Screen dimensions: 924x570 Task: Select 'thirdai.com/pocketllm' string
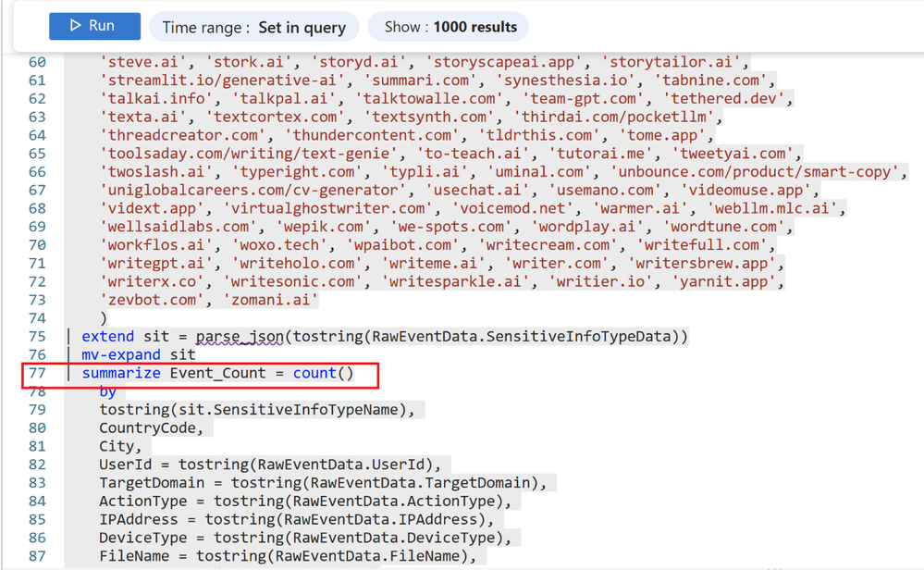(x=613, y=117)
